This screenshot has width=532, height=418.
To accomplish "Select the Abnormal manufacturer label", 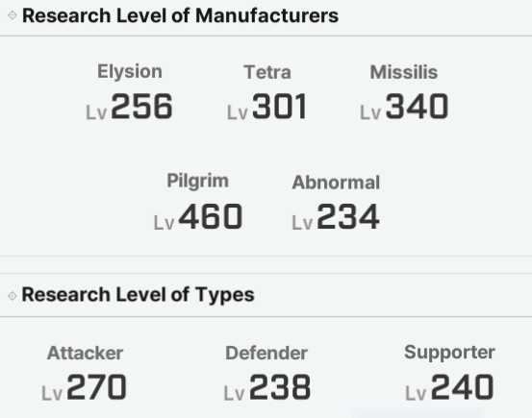I will click(336, 183).
